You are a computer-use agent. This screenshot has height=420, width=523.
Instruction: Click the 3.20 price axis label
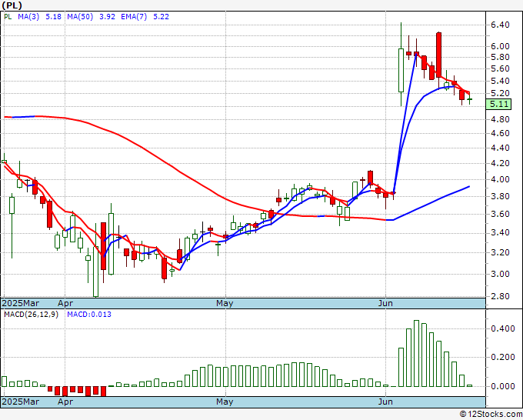[x=500, y=252]
